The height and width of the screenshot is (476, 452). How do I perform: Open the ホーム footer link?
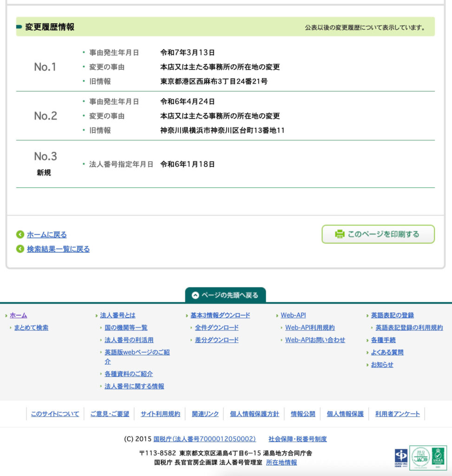tap(18, 316)
